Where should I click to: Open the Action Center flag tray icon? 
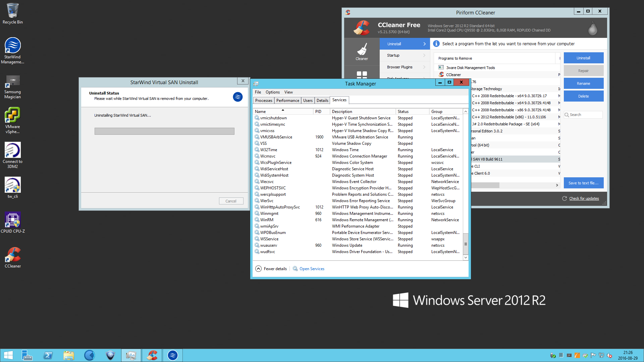pyautogui.click(x=593, y=355)
